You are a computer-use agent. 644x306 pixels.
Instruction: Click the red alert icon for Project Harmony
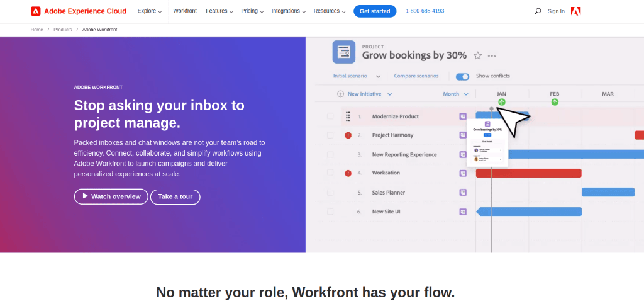pyautogui.click(x=348, y=135)
